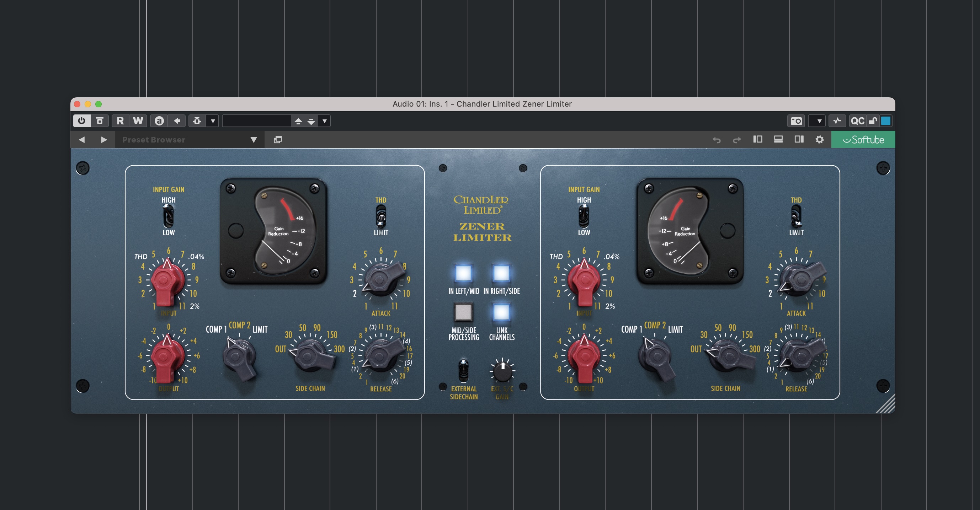Click the right Gain Reduction meter
Image resolution: width=980 pixels, height=510 pixels.
pos(690,231)
